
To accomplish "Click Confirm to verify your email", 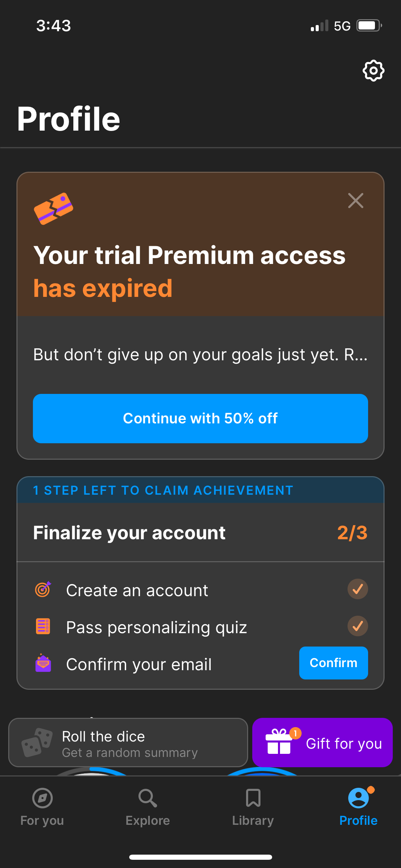I will click(333, 663).
